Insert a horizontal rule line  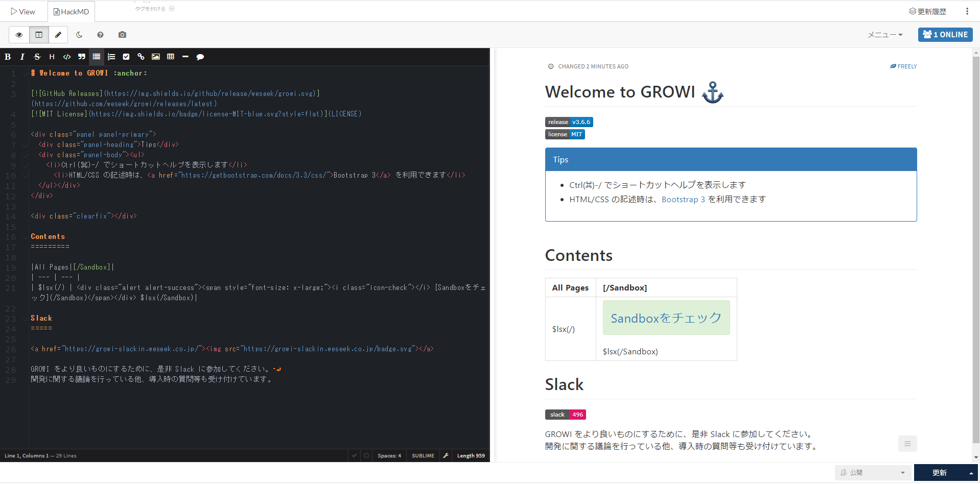coord(185,57)
